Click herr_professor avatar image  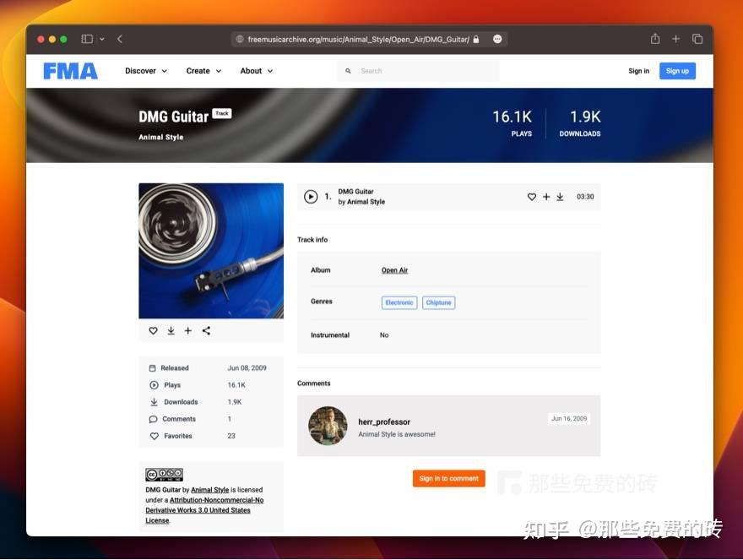point(328,426)
